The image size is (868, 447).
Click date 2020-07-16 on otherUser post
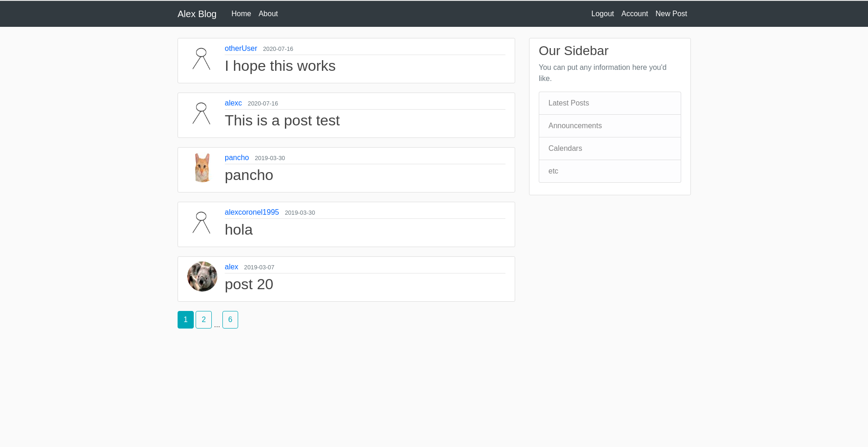278,49
